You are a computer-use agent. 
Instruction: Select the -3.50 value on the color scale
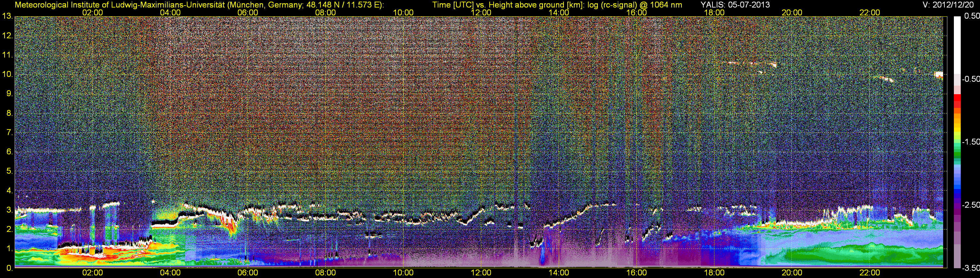[971, 268]
